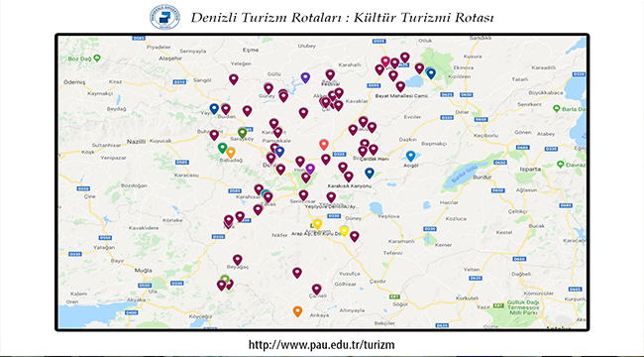Select the maroon pin at Çameli
Viewport: 644px width, 357px height.
coord(316,290)
